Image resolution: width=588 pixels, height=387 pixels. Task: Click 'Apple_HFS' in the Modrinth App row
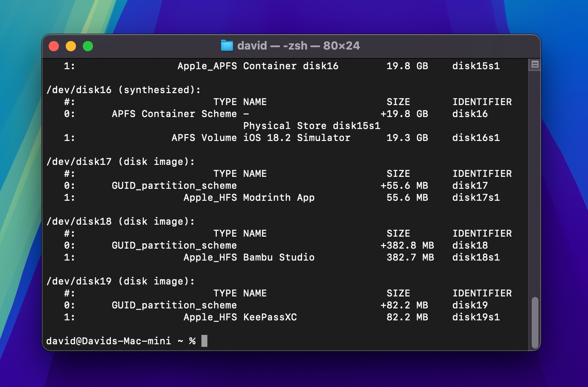pos(210,197)
